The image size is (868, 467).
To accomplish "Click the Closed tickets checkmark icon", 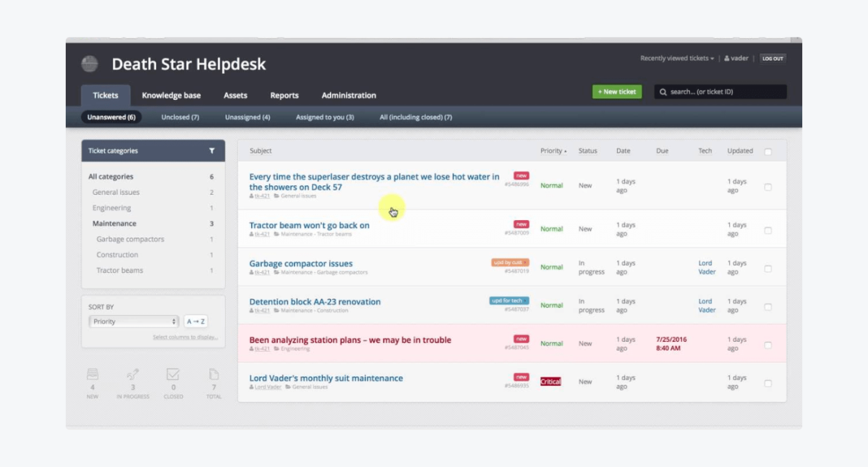I will (x=173, y=375).
